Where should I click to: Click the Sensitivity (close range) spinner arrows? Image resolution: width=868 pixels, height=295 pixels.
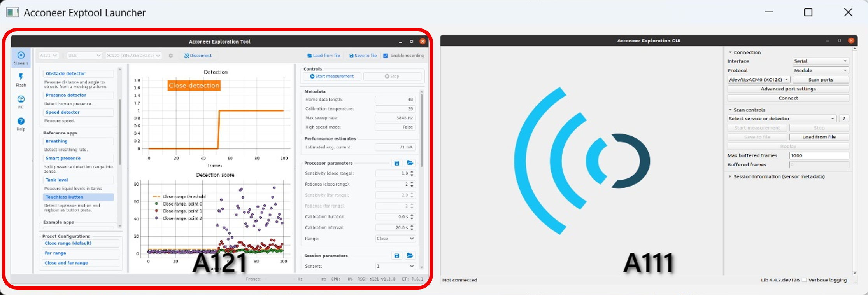point(412,173)
